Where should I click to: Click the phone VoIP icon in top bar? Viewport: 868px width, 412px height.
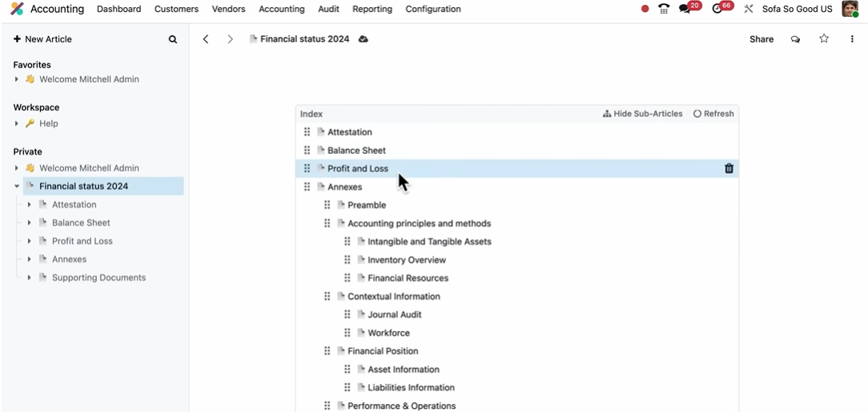pos(663,9)
